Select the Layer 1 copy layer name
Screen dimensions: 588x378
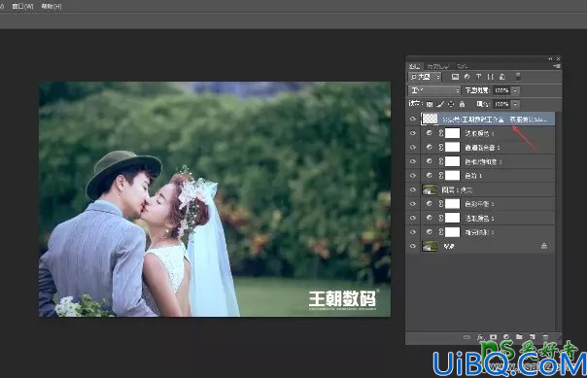[x=457, y=190]
